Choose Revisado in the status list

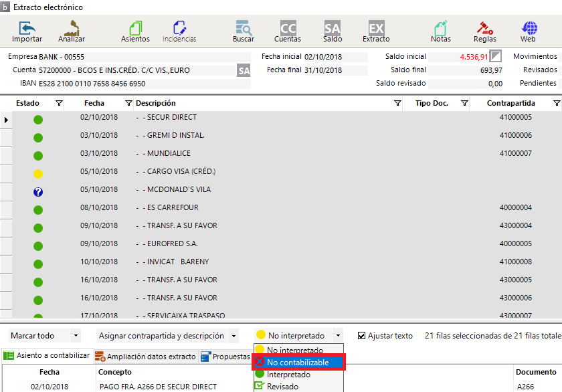coord(299,386)
